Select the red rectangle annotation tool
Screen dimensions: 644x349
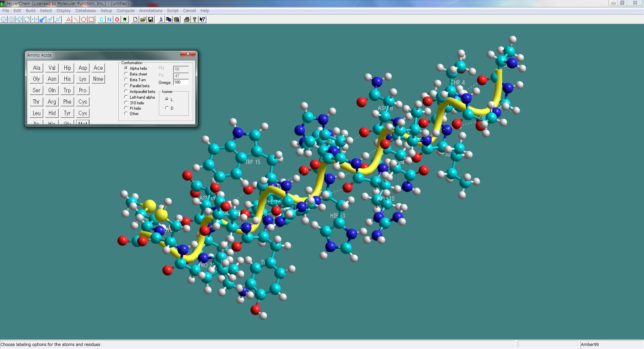pyautogui.click(x=91, y=19)
